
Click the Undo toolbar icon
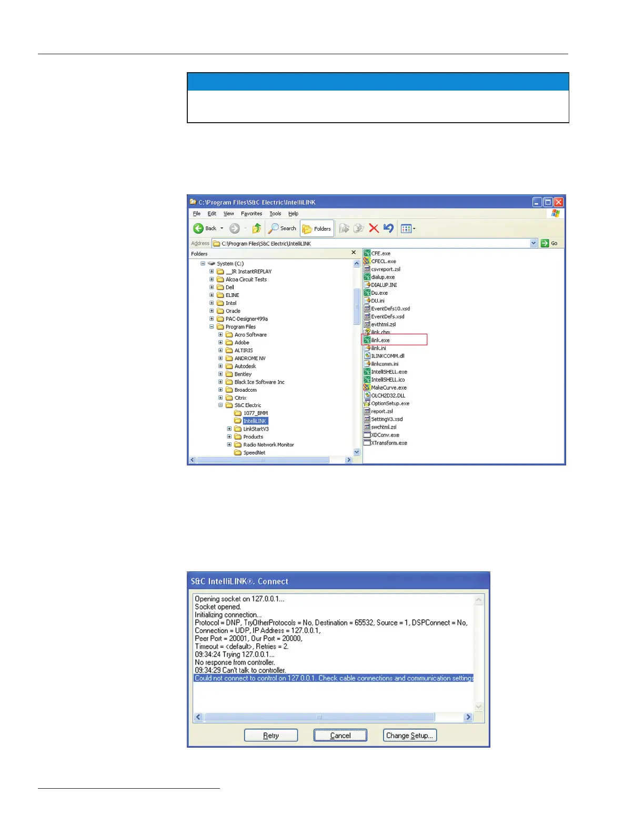389,229
